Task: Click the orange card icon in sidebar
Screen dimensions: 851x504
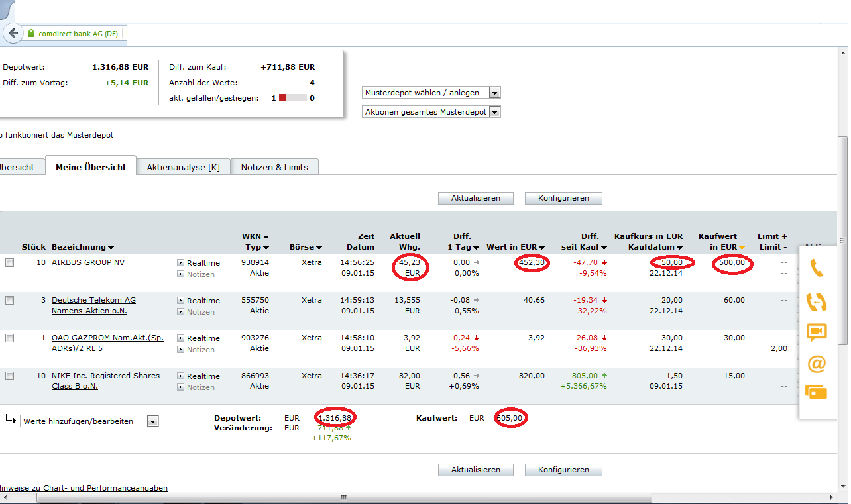Action: (817, 392)
